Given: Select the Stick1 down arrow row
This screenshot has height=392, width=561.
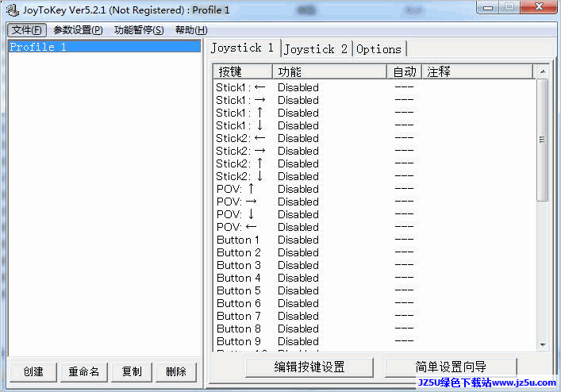Looking at the screenshot, I should click(375, 125).
